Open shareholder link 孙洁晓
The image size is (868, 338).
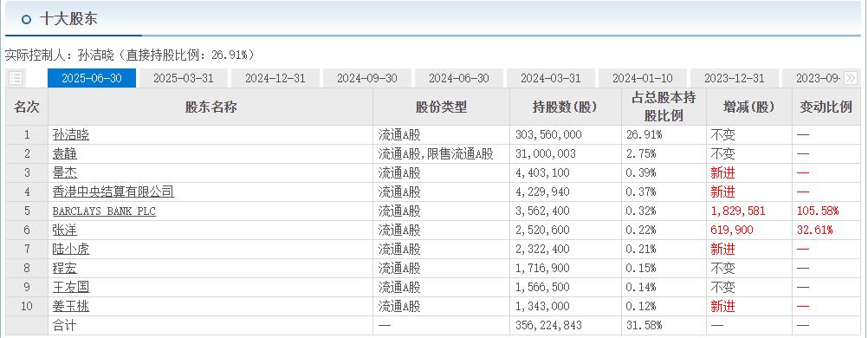tap(71, 134)
